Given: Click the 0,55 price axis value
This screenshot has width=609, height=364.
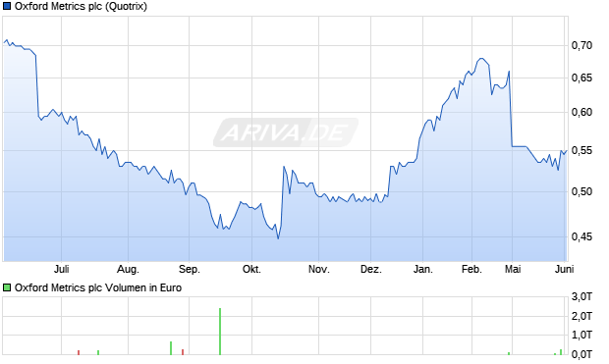Looking at the screenshot, I should (x=581, y=150).
